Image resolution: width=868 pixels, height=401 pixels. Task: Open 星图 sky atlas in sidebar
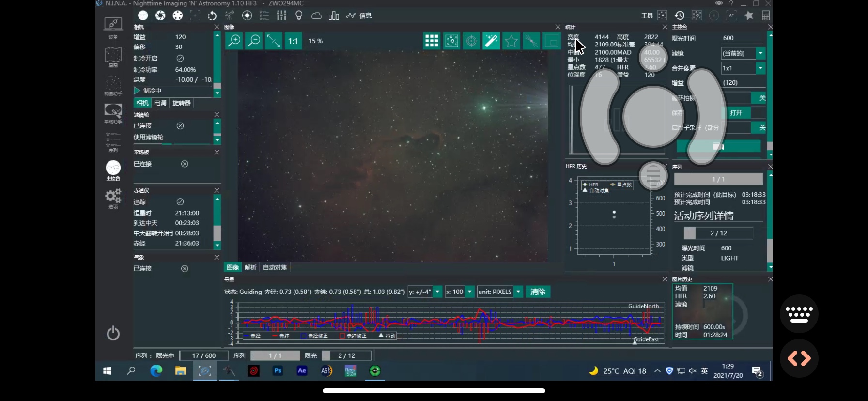tap(113, 57)
